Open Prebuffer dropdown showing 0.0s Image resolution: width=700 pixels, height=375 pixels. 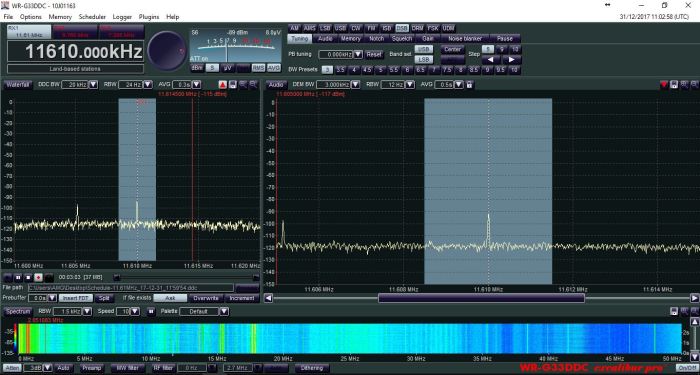click(52, 298)
